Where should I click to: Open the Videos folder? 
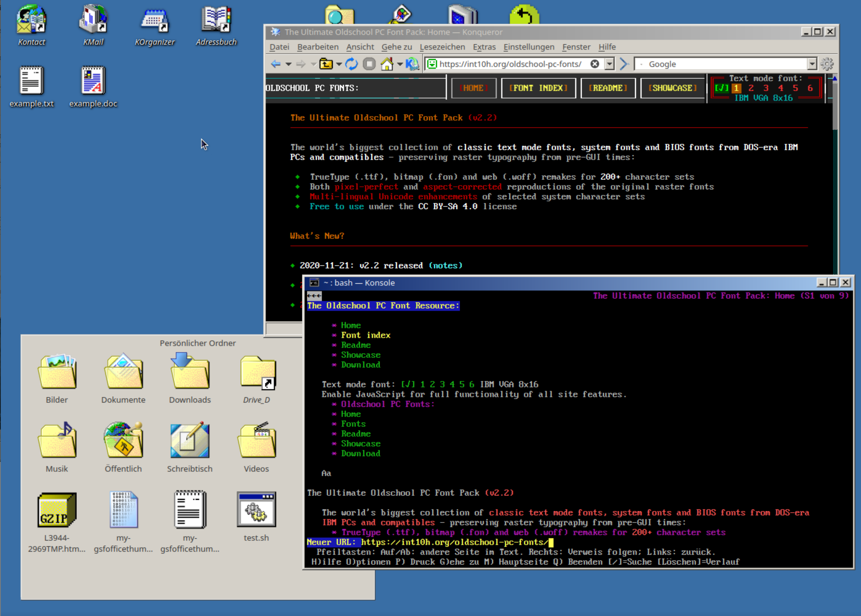pos(256,448)
